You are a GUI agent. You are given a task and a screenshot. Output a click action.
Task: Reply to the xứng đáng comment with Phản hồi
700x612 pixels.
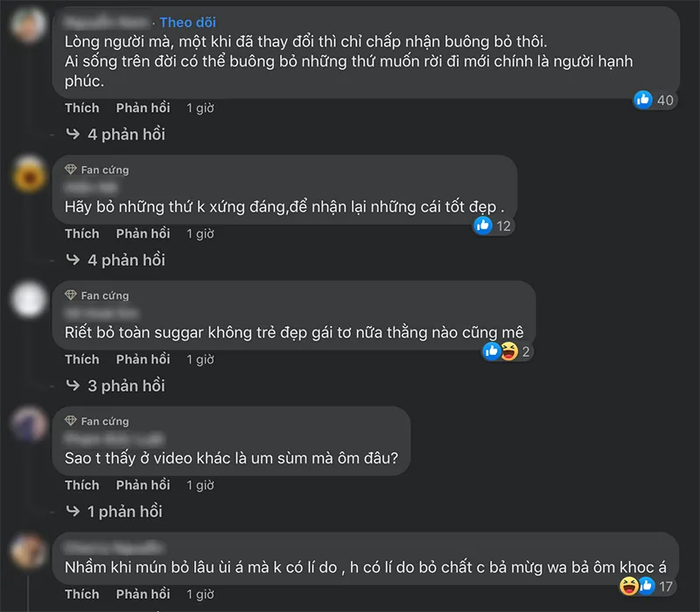pyautogui.click(x=143, y=233)
